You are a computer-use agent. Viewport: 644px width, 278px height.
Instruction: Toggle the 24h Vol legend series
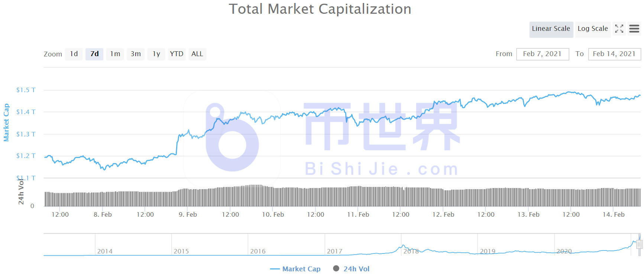(x=356, y=269)
